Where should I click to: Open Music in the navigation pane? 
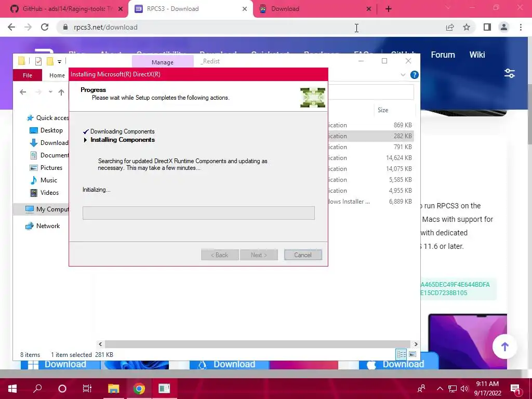[44, 180]
